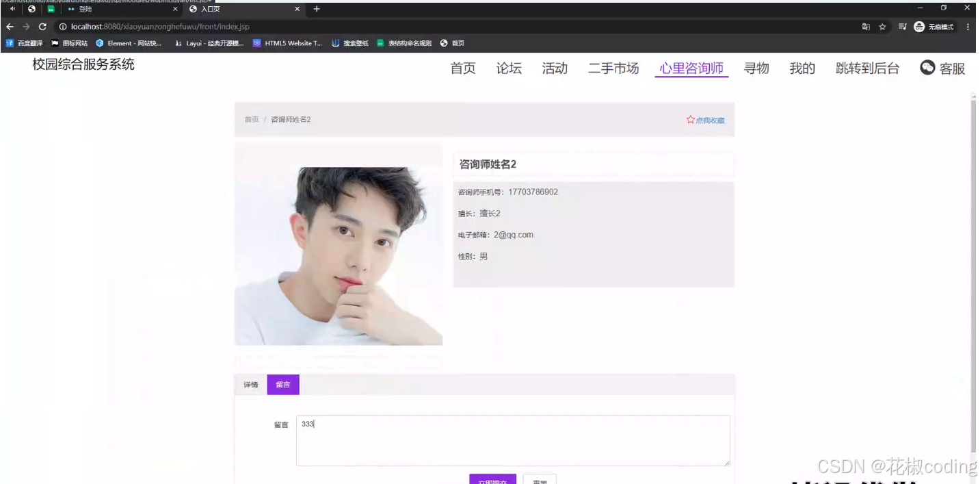The height and width of the screenshot is (484, 980).
Task: Open the Google Translate icon in address bar
Action: pyautogui.click(x=866, y=27)
